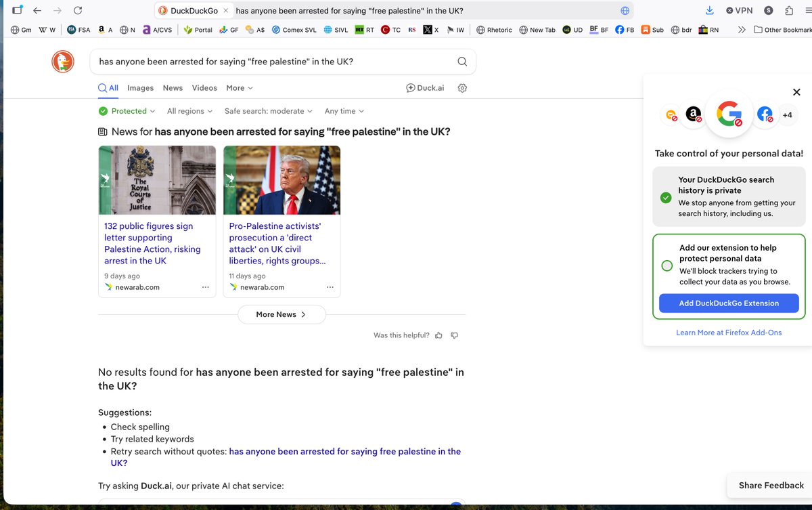Open Duck.ai chat

click(425, 88)
